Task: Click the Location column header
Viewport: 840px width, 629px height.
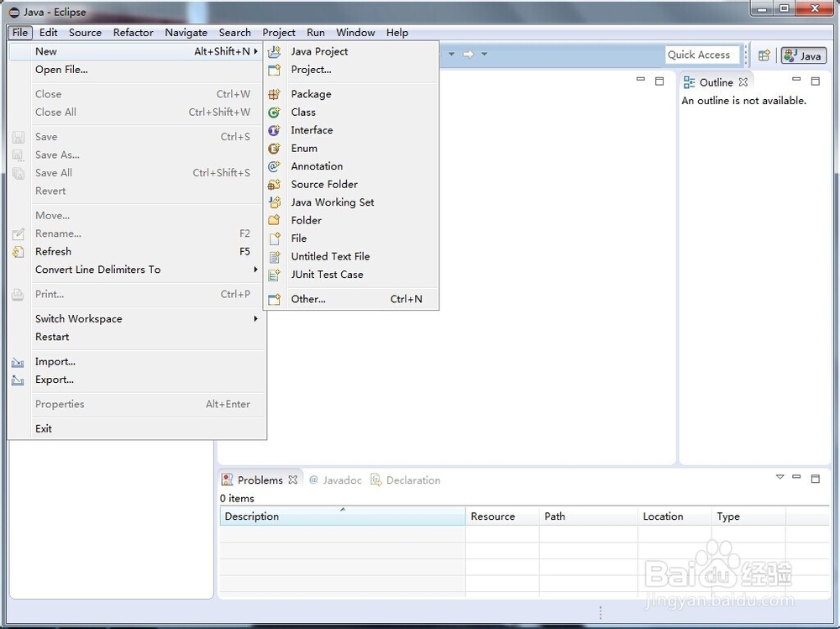Action: [x=675, y=516]
